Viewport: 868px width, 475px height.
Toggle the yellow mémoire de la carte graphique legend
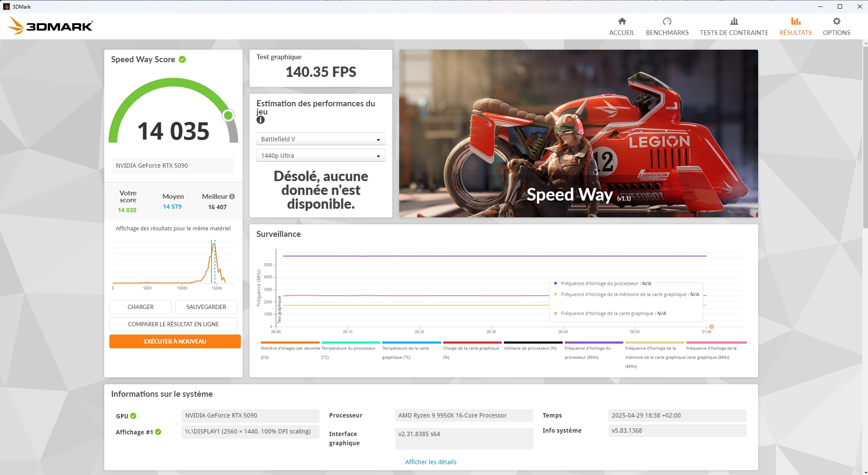654,354
